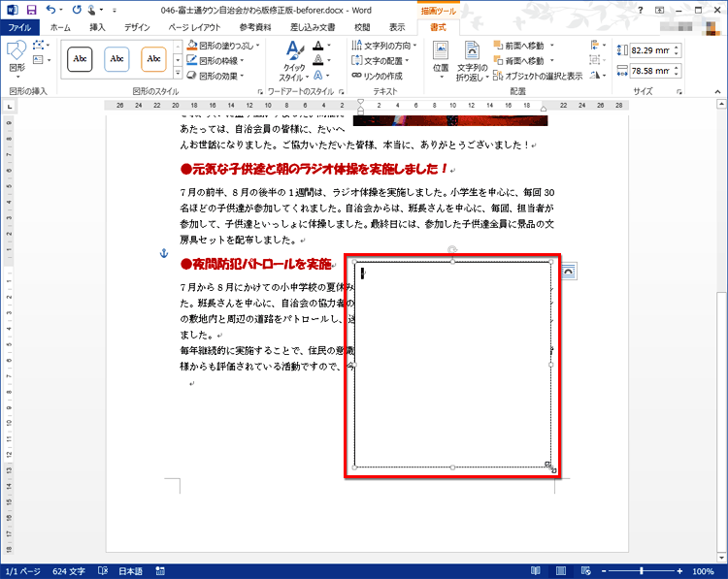
Task: Open Align Text (文字の配置)
Action: pos(380,60)
